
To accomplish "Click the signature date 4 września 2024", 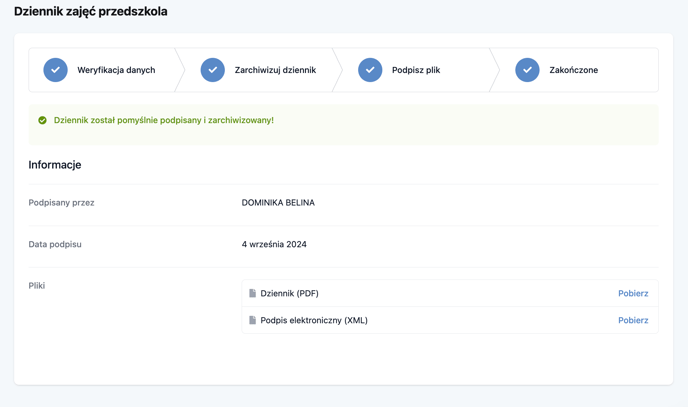I will (x=274, y=244).
